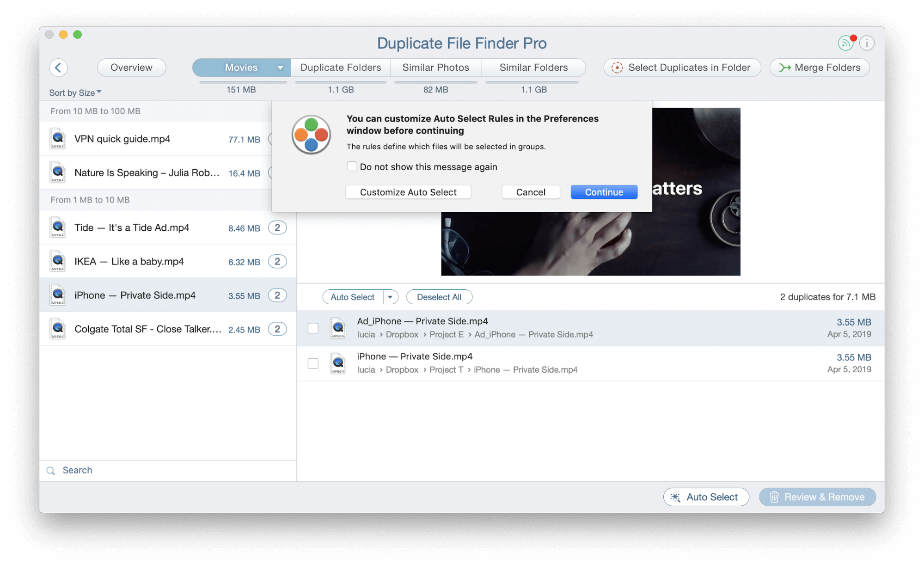Open the info icon in top right corner
The width and height of the screenshot is (924, 565).
[867, 43]
